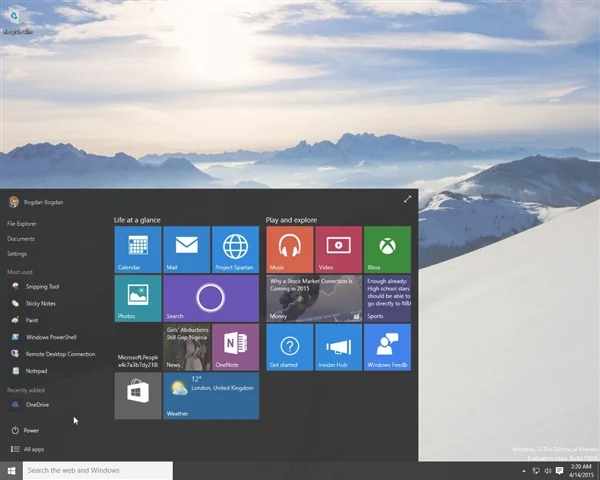
Task: Launch the OneNote tile
Action: coord(235,347)
